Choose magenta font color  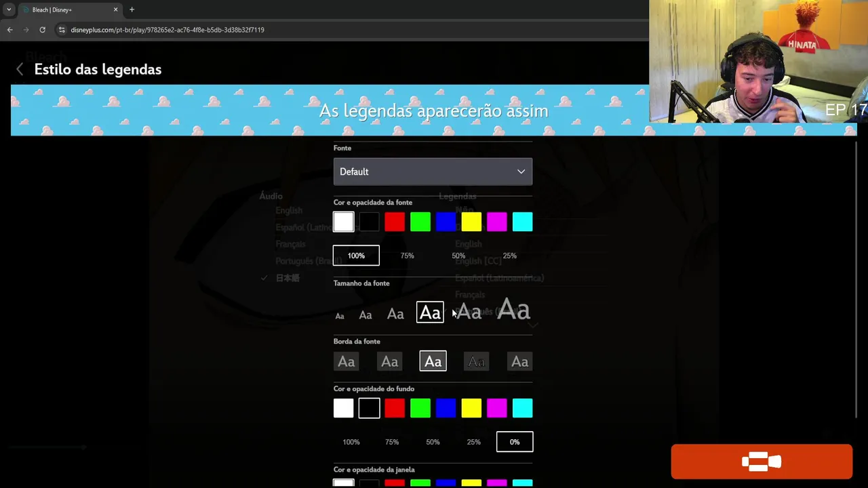pos(497,222)
